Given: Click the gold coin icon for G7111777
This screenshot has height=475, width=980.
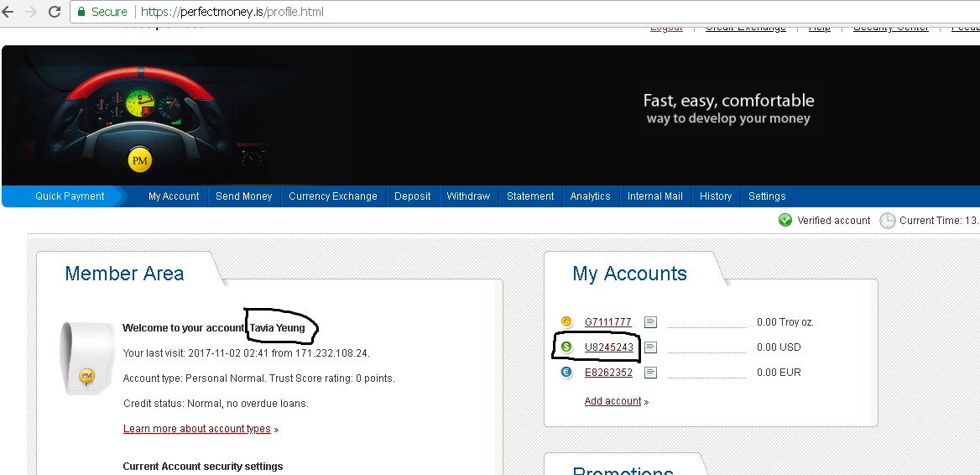Looking at the screenshot, I should pyautogui.click(x=566, y=322).
